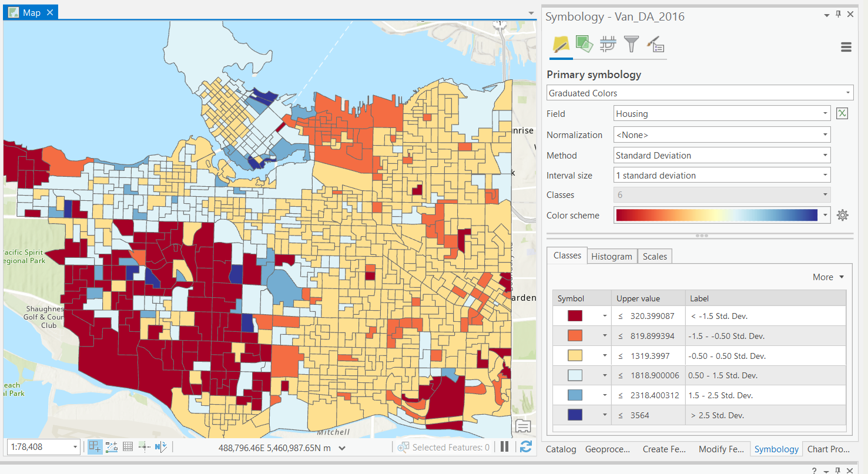Open the Vary symbology by attribute tab

[584, 44]
